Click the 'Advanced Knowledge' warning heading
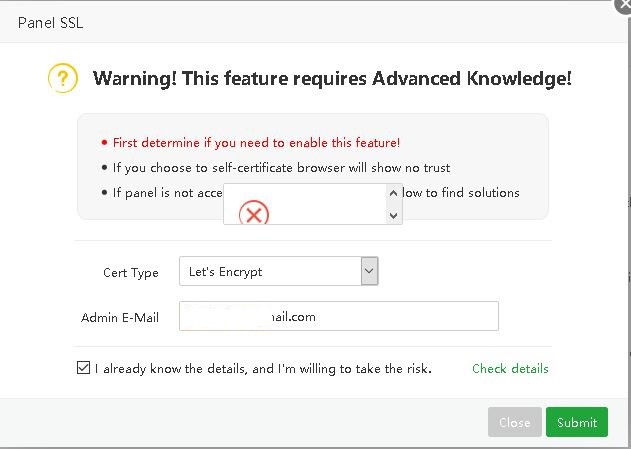This screenshot has height=449, width=631. (332, 78)
